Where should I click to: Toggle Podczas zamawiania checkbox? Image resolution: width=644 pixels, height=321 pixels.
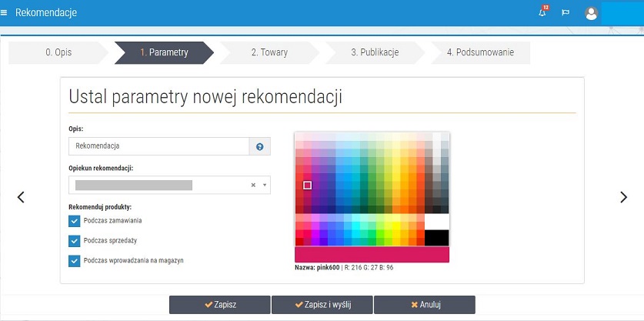pos(75,221)
